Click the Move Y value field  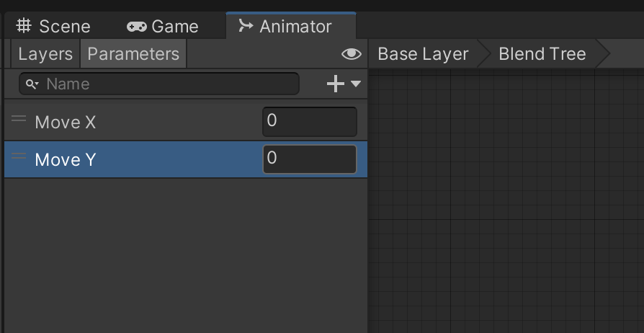point(310,159)
